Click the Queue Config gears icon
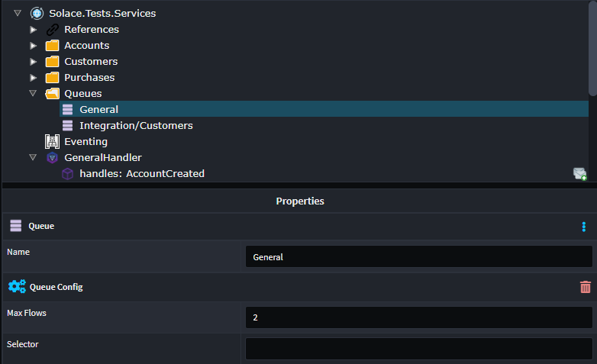 click(17, 287)
